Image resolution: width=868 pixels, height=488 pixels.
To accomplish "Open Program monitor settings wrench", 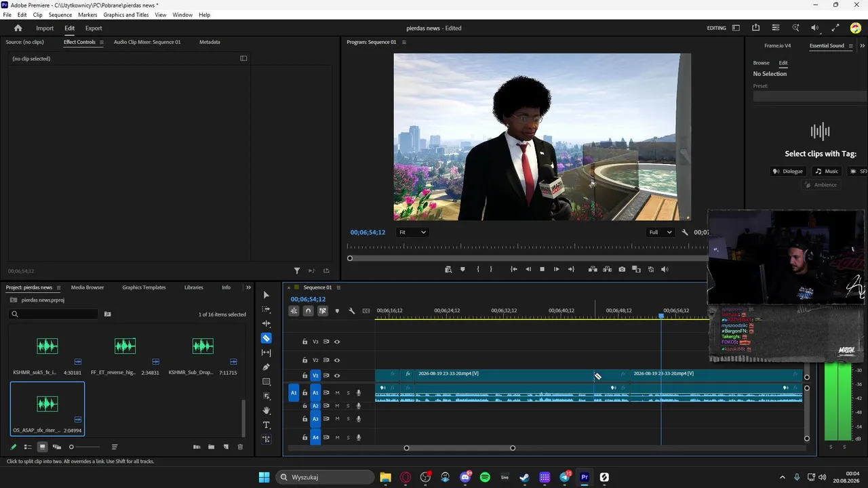I will coord(685,232).
